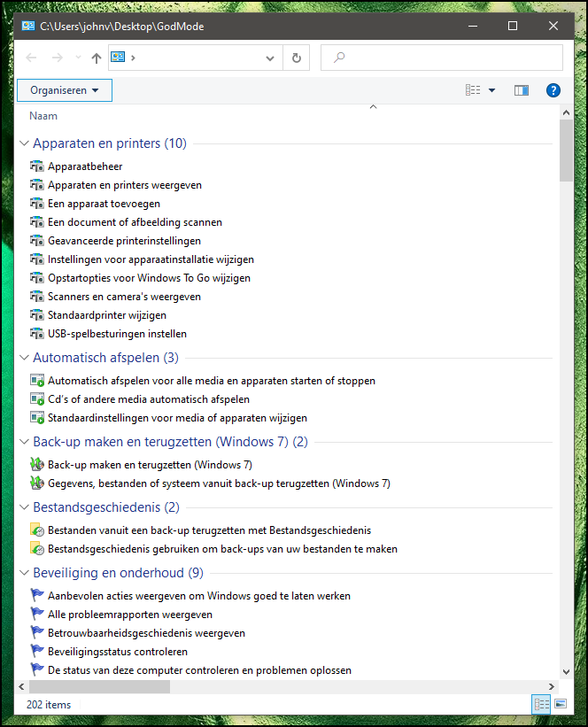The width and height of the screenshot is (588, 727).
Task: Click window title bar GodMode icon
Action: point(27,26)
